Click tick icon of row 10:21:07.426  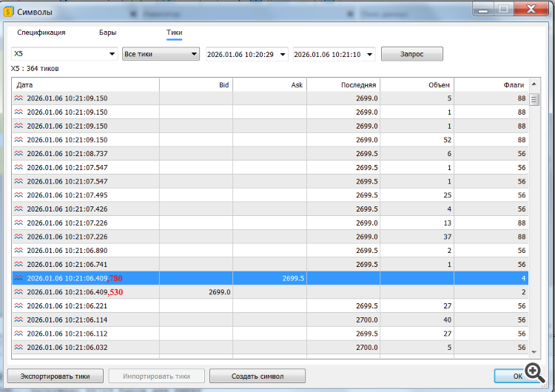click(18, 209)
